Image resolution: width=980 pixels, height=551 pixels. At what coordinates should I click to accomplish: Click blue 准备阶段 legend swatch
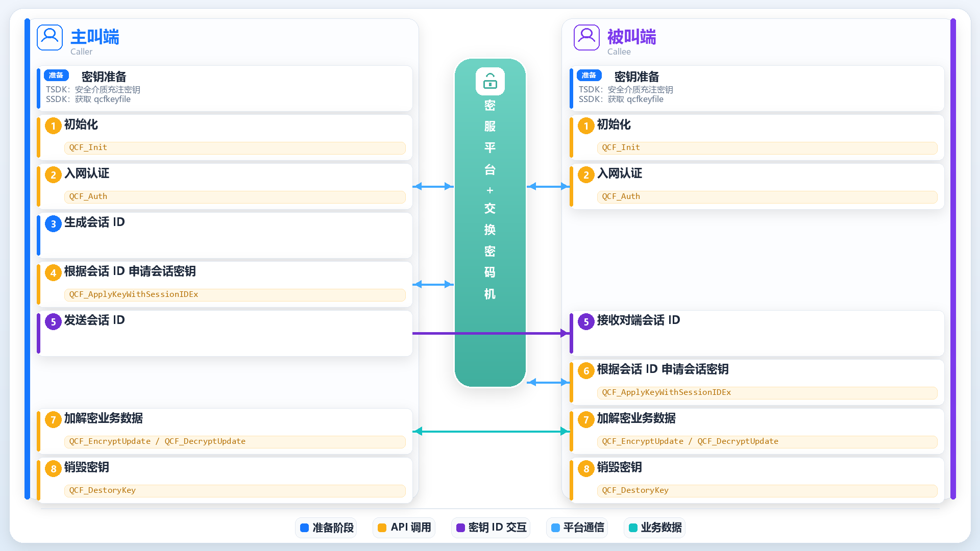pyautogui.click(x=304, y=528)
